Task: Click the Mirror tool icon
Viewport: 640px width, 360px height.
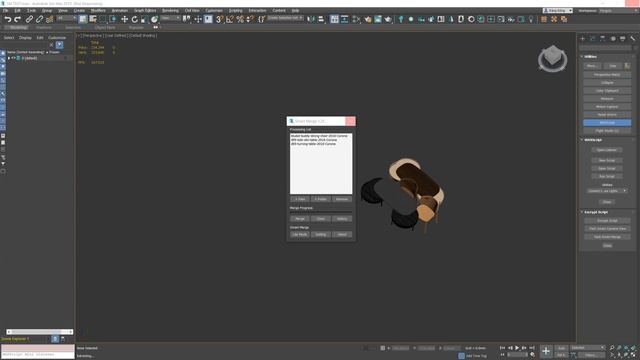Action: click(311, 19)
